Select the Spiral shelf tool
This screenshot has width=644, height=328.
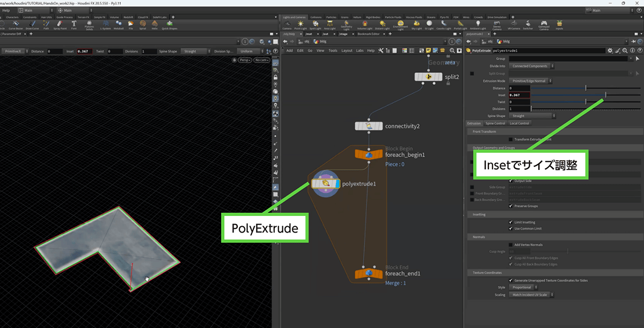click(x=143, y=25)
